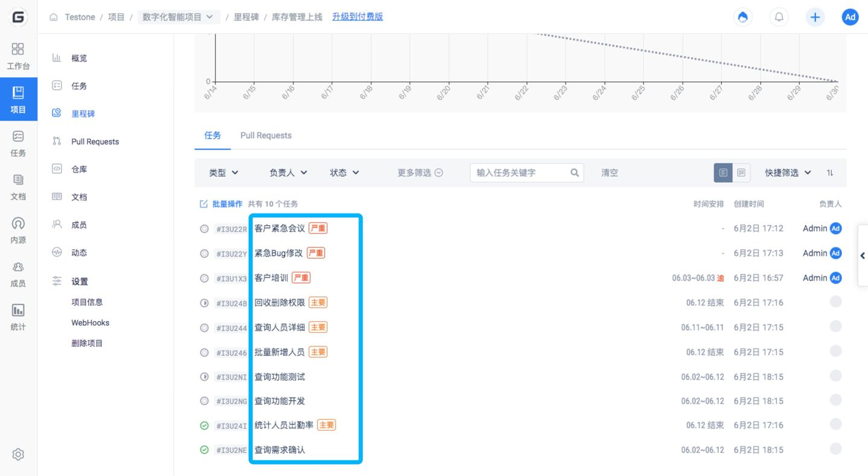The height and width of the screenshot is (476, 868).
Task: Open the 文档 item in left rail
Action: 18,186
